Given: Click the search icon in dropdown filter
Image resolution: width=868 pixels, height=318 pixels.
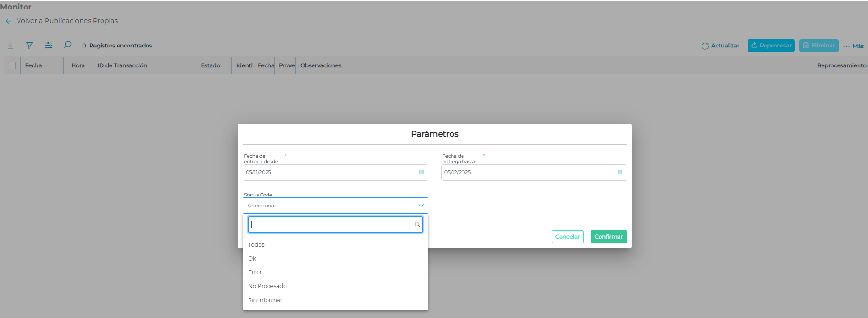Looking at the screenshot, I should [417, 224].
